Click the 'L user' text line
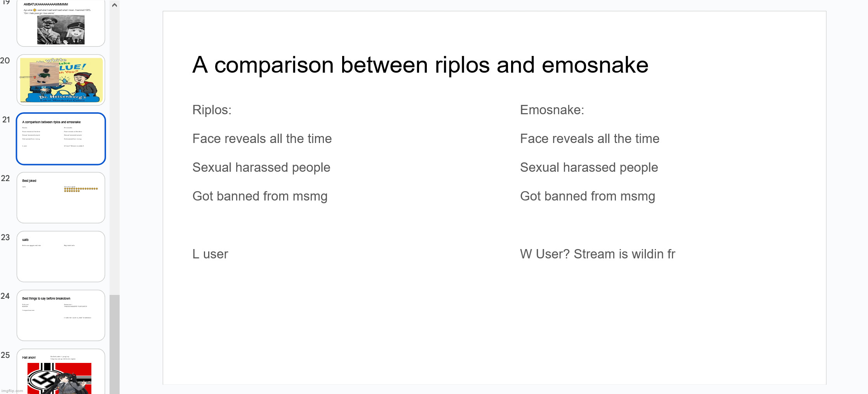Viewport: 868px width, 394px height. click(x=210, y=254)
